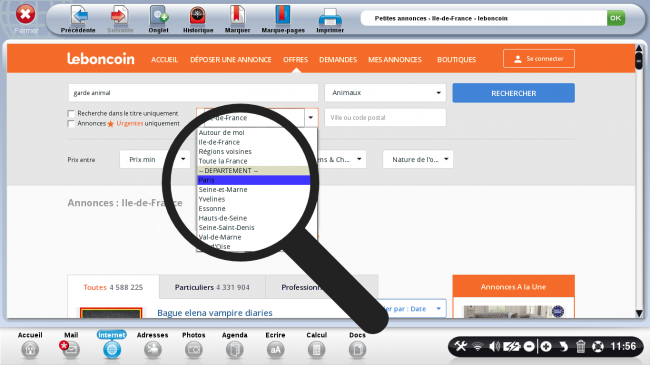Print the page with Imprimer icon
The width and height of the screenshot is (650, 365).
pyautogui.click(x=330, y=17)
